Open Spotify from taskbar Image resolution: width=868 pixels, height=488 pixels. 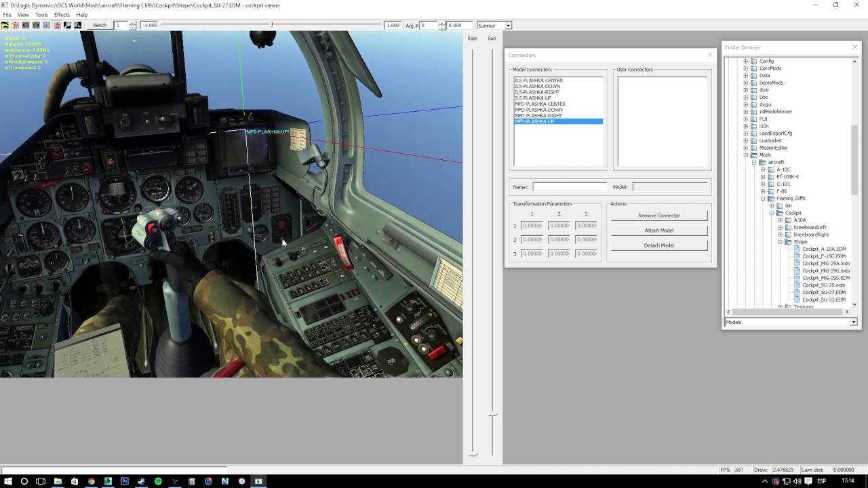pyautogui.click(x=158, y=481)
